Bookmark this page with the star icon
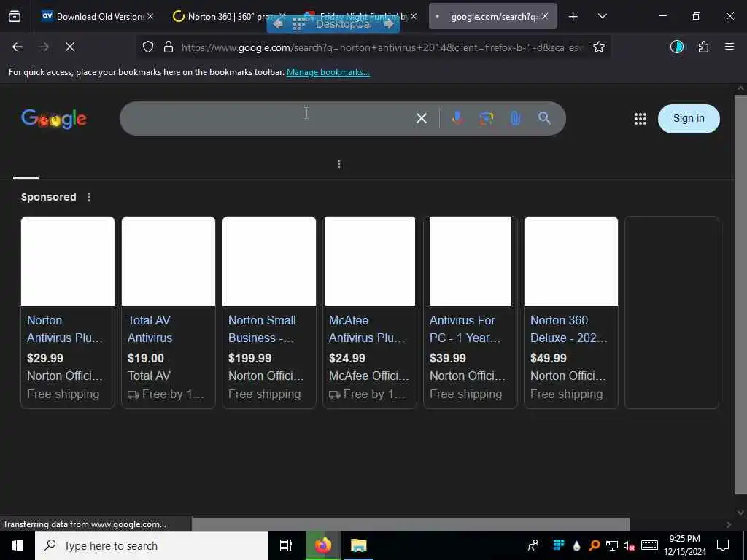Screen dimensions: 747x560 [x=599, y=47]
